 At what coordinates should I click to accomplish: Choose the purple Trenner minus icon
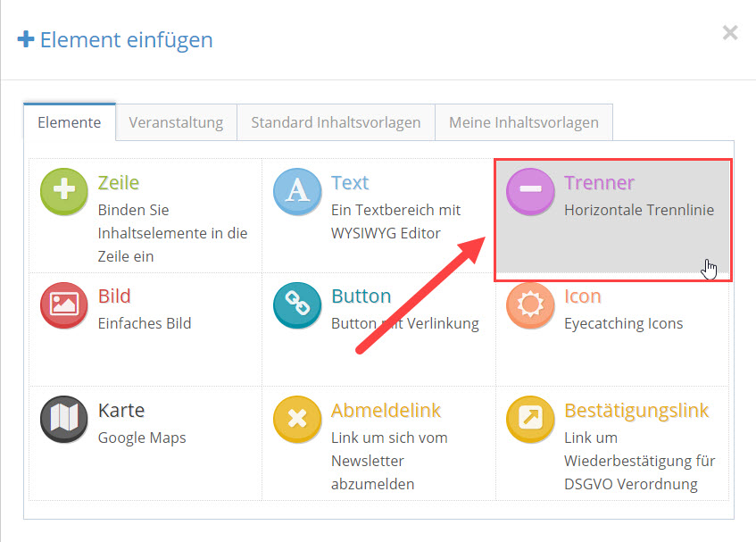tap(530, 191)
